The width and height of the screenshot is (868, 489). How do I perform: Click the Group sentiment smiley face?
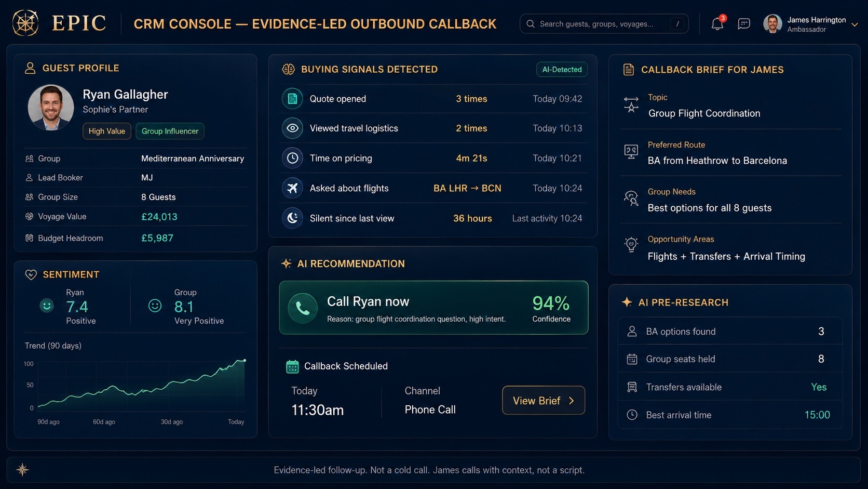coord(155,306)
